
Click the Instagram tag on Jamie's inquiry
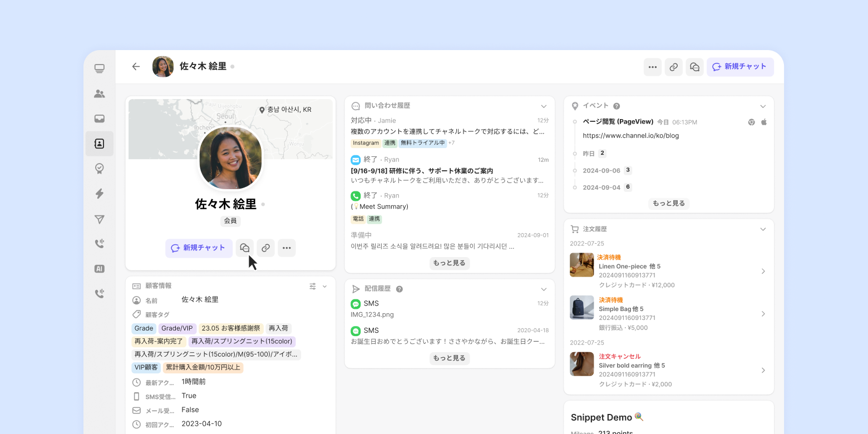pos(366,143)
